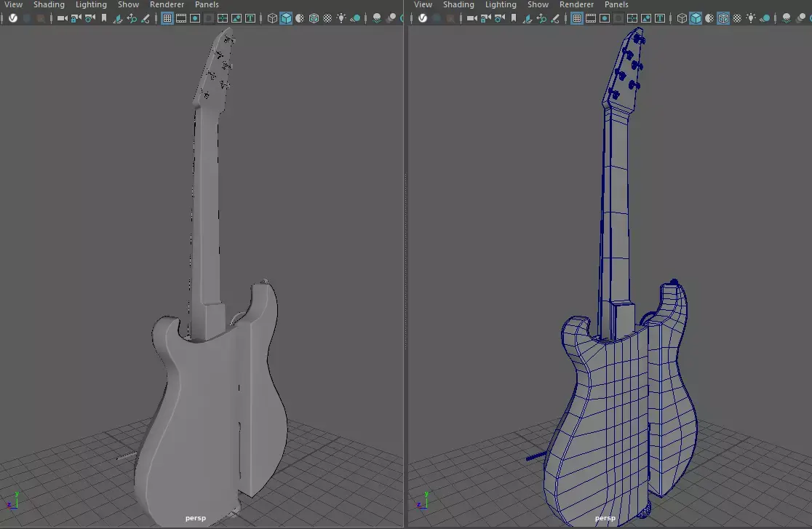Click Use Default Material icon in right panel
This screenshot has width=812, height=529.
(709, 18)
